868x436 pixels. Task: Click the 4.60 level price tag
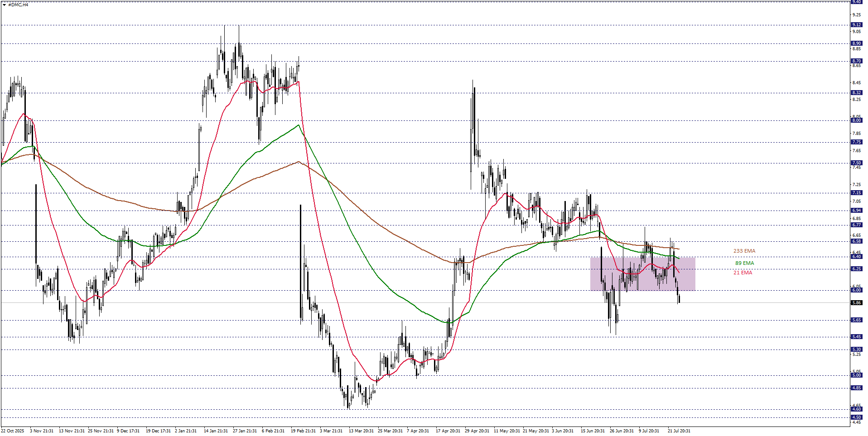pos(857,409)
